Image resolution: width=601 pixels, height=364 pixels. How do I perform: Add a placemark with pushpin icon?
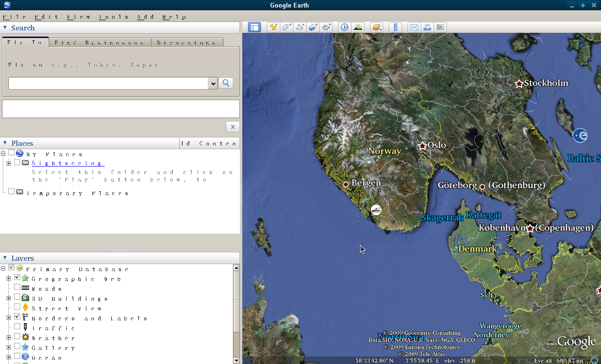point(273,27)
